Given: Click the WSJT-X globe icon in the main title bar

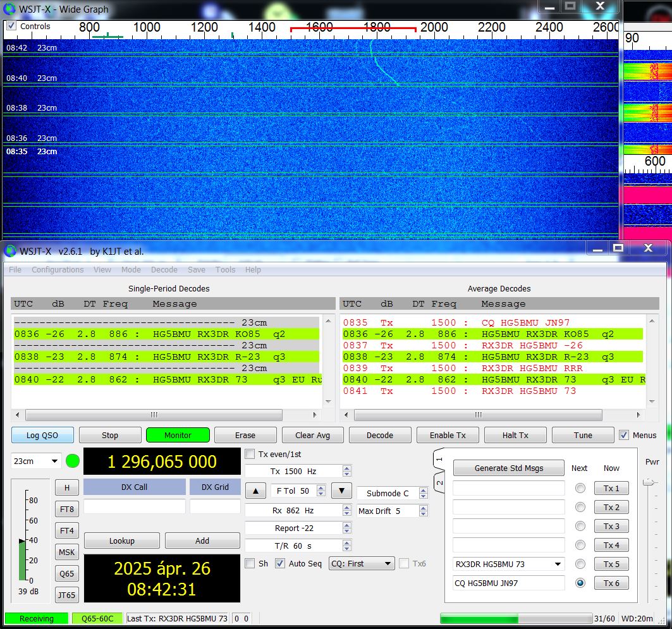Looking at the screenshot, I should pos(10,251).
